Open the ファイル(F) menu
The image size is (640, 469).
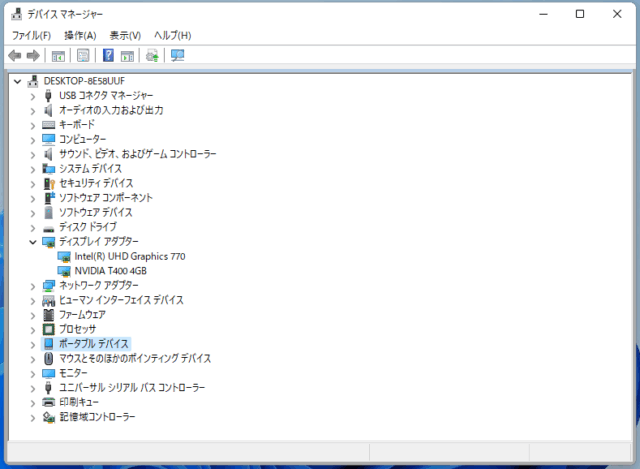pos(31,36)
